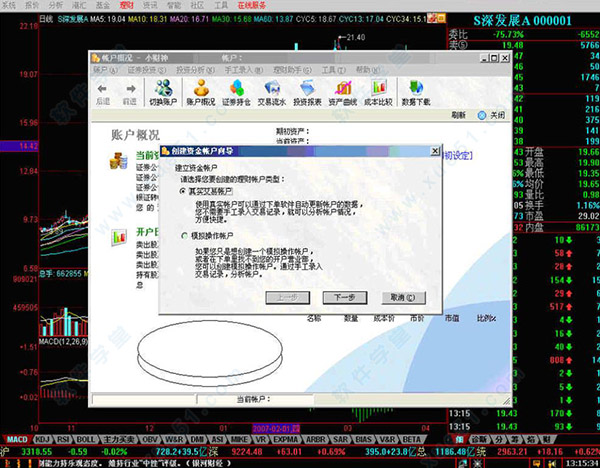The height and width of the screenshot is (468, 600).
Task: Open the 投资报表 investment report icon
Action: 307,92
